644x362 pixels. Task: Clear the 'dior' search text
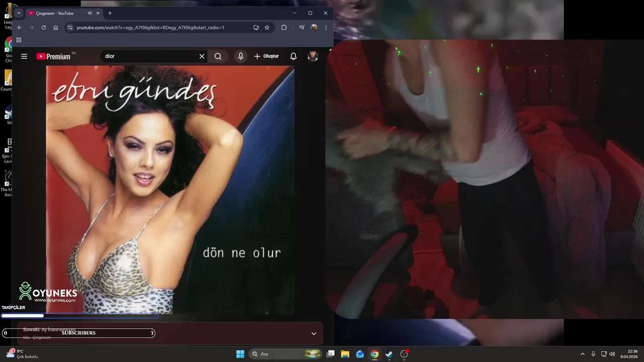coord(202,56)
